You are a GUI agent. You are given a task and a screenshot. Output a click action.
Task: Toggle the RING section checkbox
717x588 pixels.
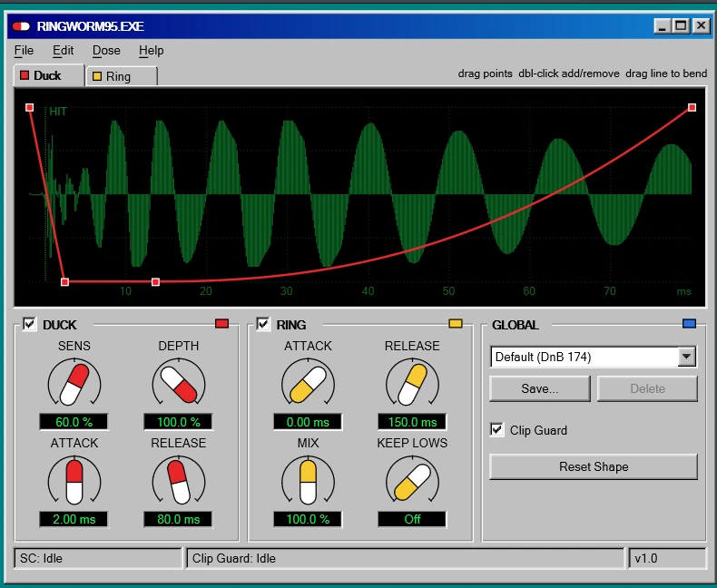click(263, 324)
